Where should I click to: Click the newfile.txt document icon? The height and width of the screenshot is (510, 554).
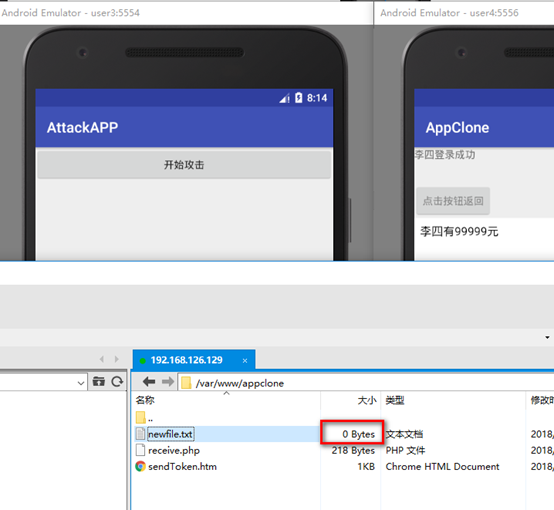pyautogui.click(x=140, y=434)
